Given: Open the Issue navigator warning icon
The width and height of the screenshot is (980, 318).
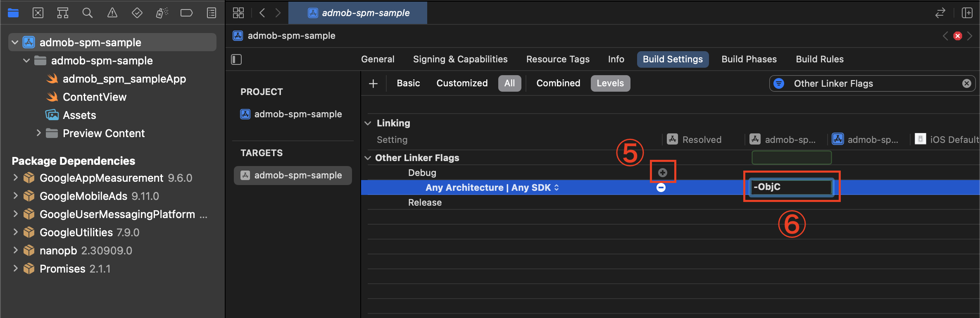Looking at the screenshot, I should (x=112, y=13).
